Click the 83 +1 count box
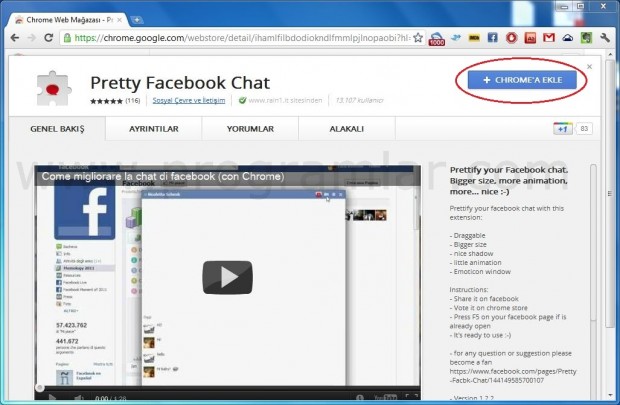 584,129
